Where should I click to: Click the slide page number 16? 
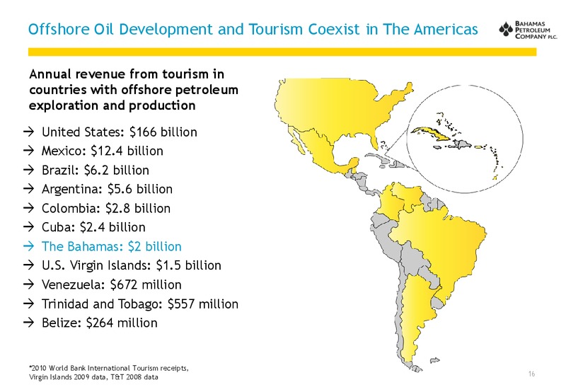(531, 374)
